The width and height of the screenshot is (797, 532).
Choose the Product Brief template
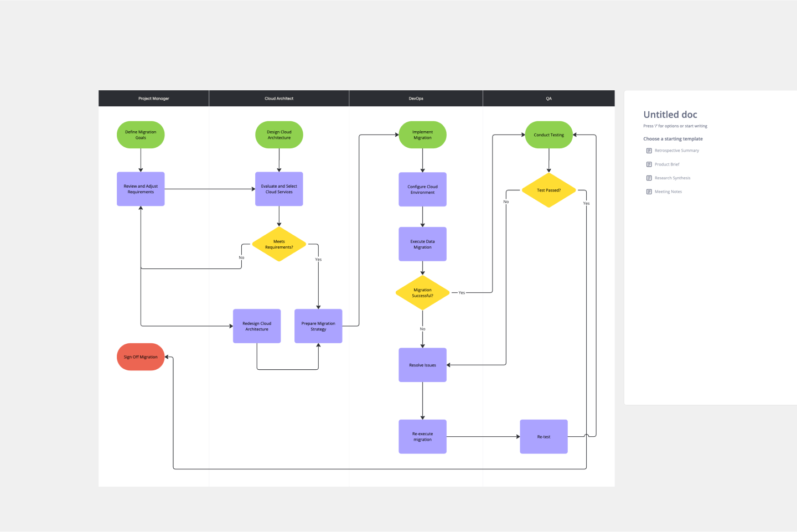[x=667, y=164]
